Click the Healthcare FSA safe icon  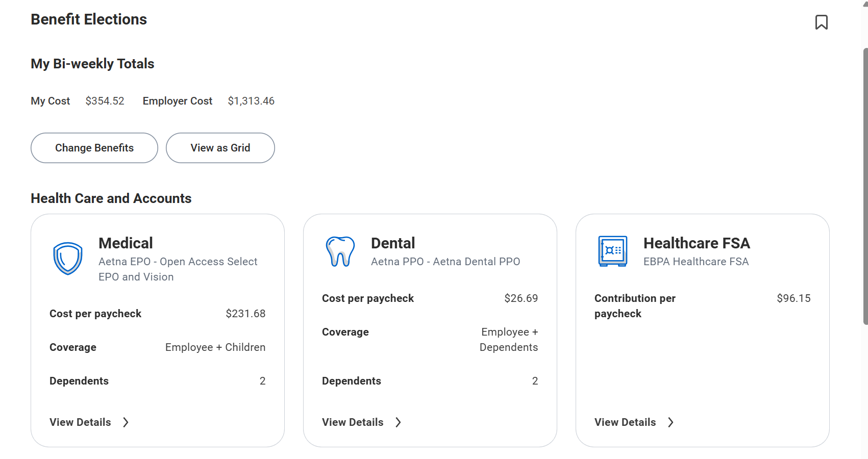[x=613, y=251]
